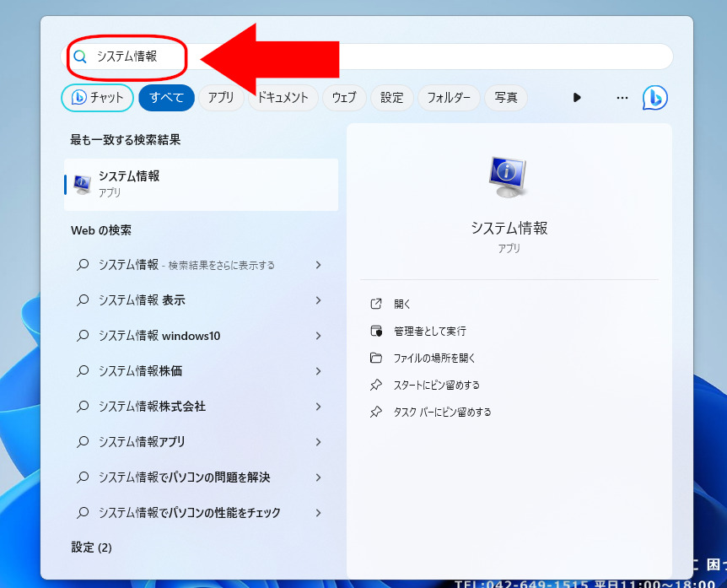Click the search magnifier icon in search box
727x588 pixels.
(x=80, y=57)
